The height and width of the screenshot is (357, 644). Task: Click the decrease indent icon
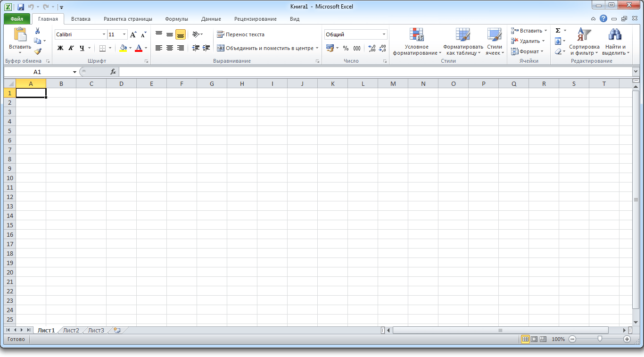pos(196,48)
